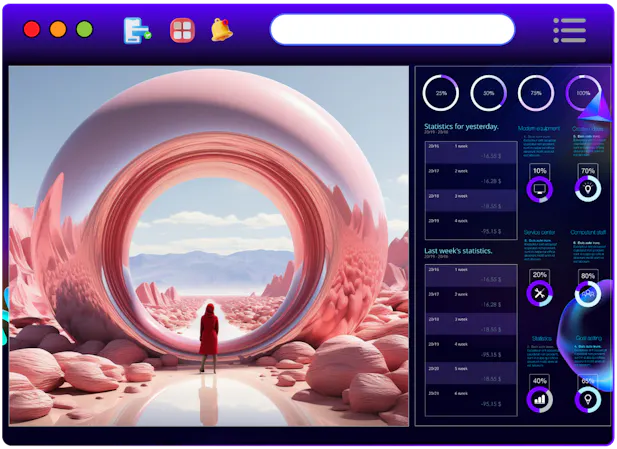Open the hamburger list menu icon
The image size is (617, 449).
point(569,30)
